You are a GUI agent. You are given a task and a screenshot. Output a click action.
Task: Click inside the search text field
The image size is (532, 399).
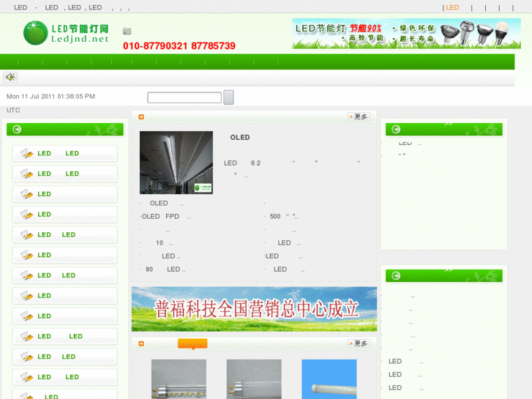tap(184, 97)
